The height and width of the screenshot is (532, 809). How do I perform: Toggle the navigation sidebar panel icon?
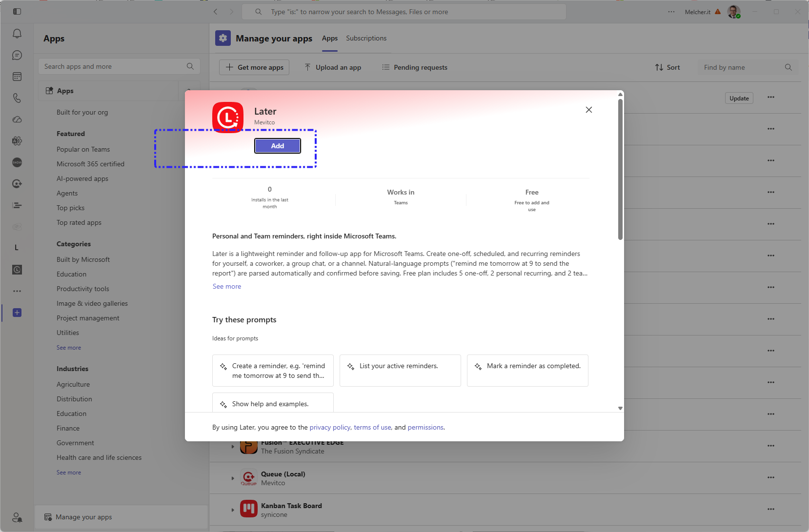(x=17, y=11)
